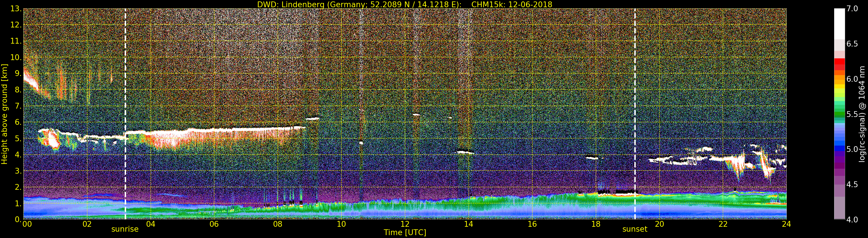Click the dashed white sunrise line
The width and height of the screenshot is (868, 238).
[x=125, y=101]
